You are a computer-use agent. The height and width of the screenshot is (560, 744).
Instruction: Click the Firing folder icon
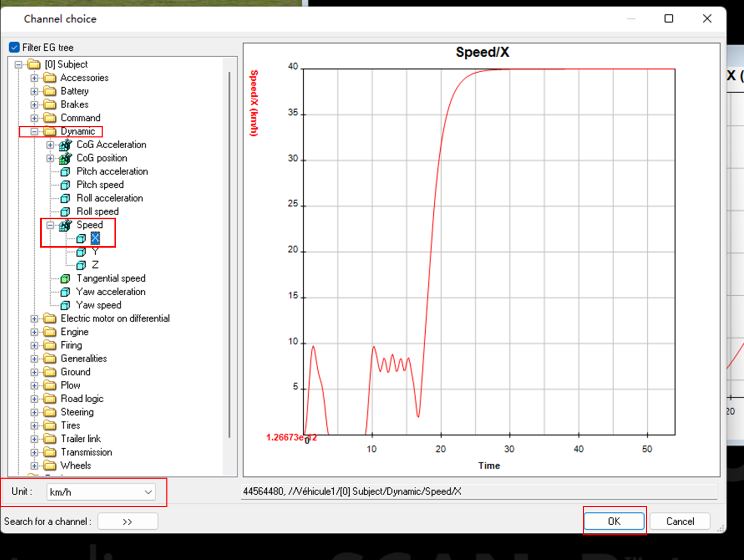50,345
